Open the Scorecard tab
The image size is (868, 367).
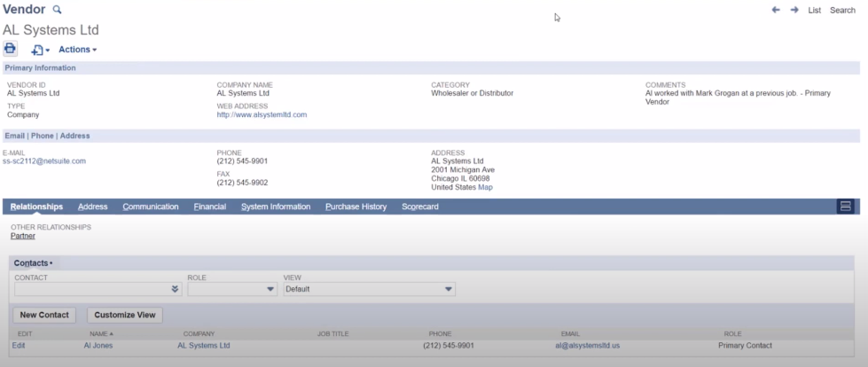point(420,207)
